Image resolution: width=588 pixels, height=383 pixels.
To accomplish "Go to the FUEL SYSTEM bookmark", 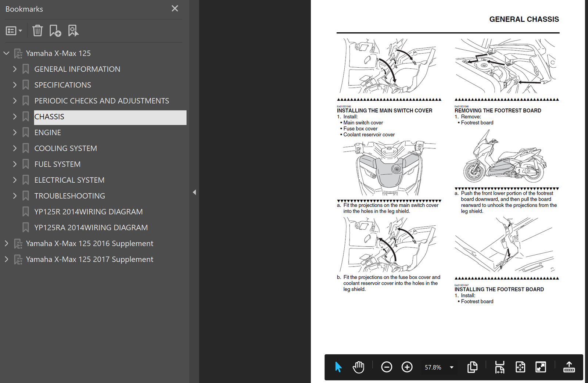I will point(57,164).
